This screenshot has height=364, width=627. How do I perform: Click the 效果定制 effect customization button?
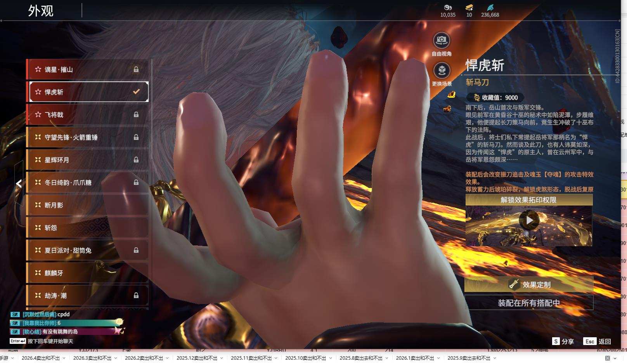coord(529,285)
